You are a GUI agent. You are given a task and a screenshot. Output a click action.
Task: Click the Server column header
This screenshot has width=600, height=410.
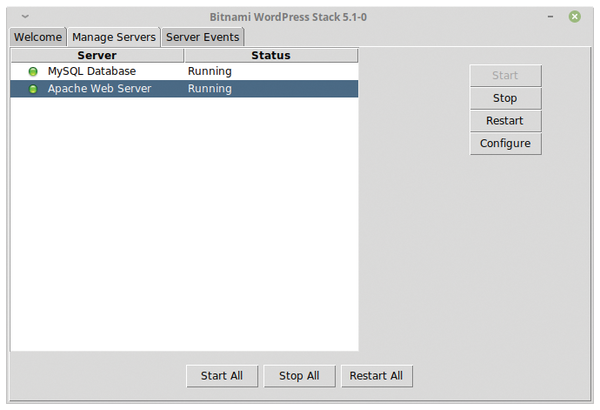pyautogui.click(x=97, y=55)
